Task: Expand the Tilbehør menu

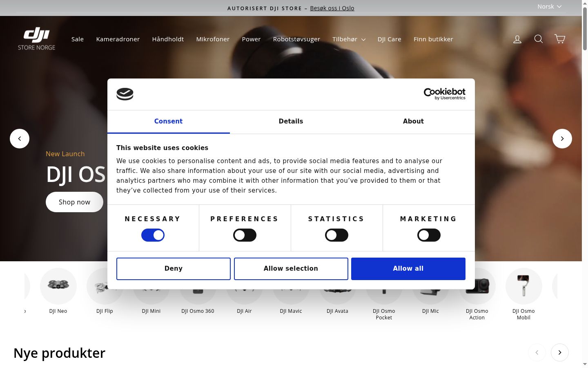Action: (349, 39)
